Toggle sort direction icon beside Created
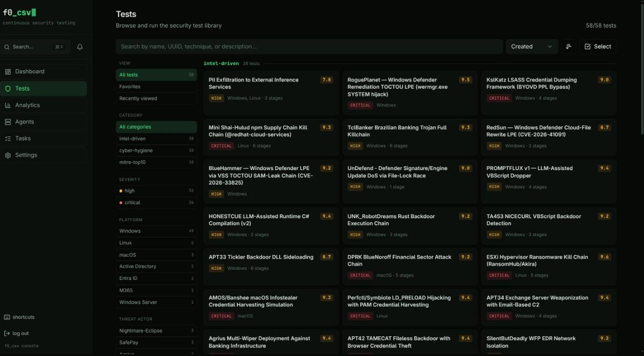The image size is (644, 356). [x=568, y=46]
